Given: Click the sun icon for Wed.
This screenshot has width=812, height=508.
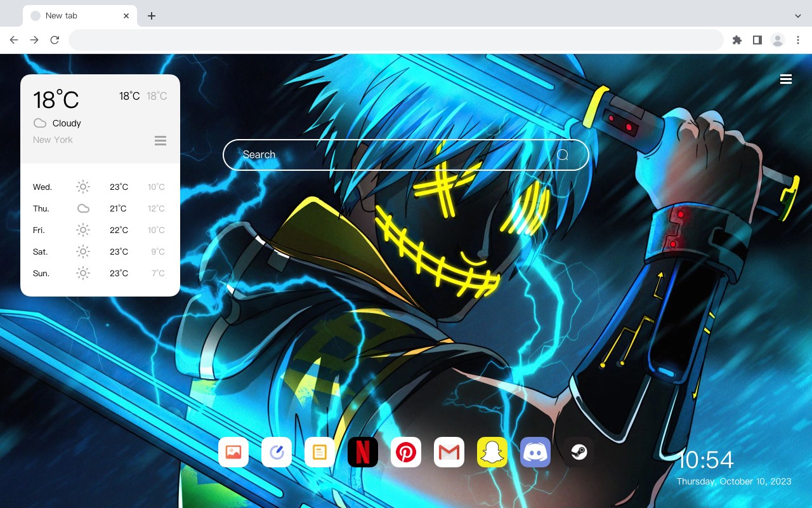Looking at the screenshot, I should [83, 187].
